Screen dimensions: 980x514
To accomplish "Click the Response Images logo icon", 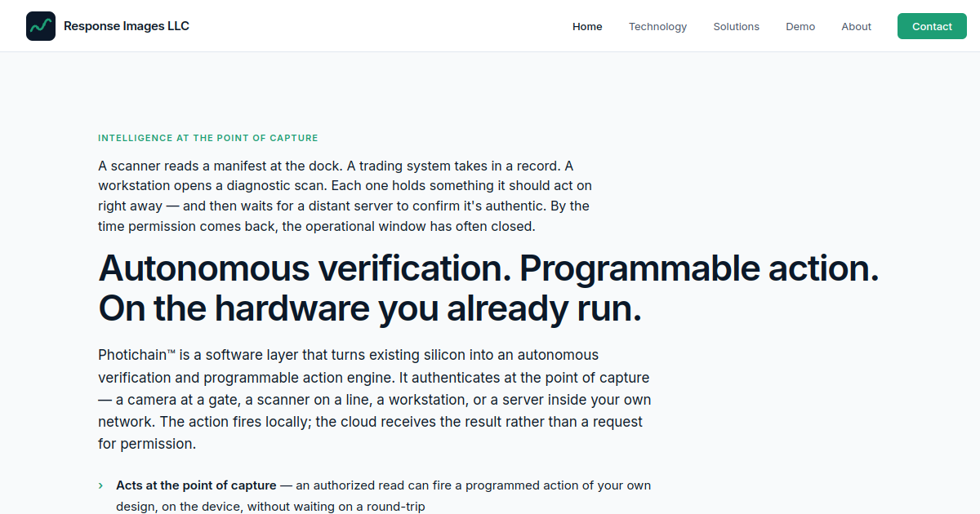I will click(41, 26).
